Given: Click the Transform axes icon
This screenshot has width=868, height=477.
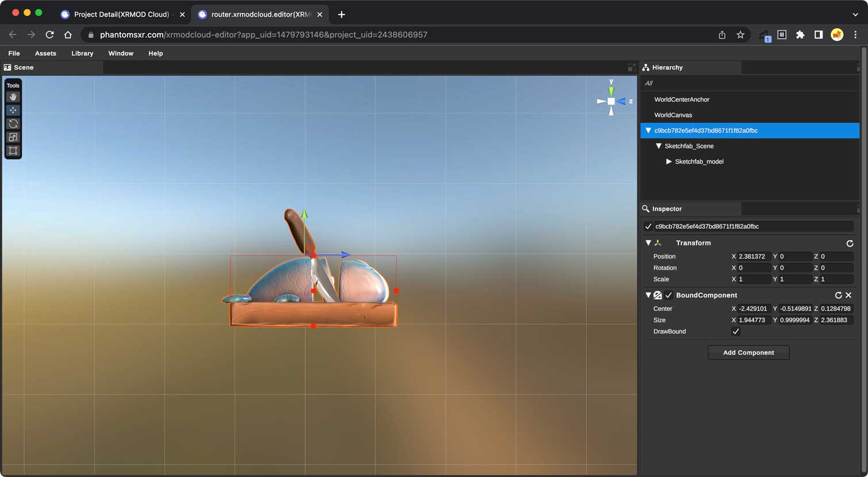Looking at the screenshot, I should [x=658, y=243].
